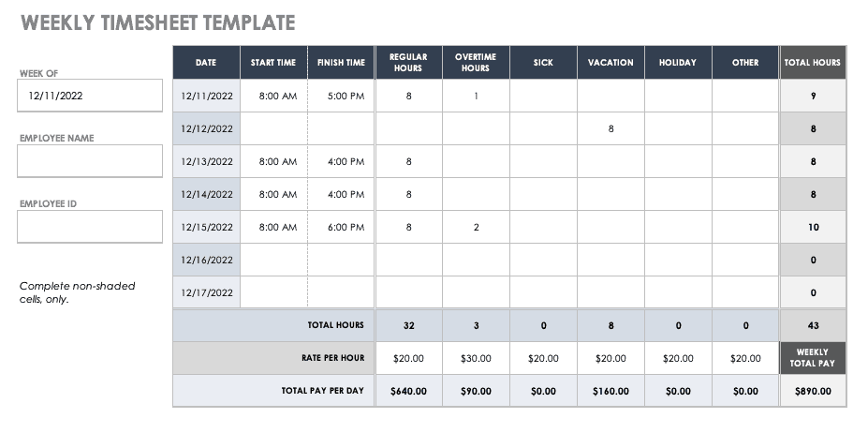
Task: Click the $640.00 regular total pay cell
Action: pos(408,391)
